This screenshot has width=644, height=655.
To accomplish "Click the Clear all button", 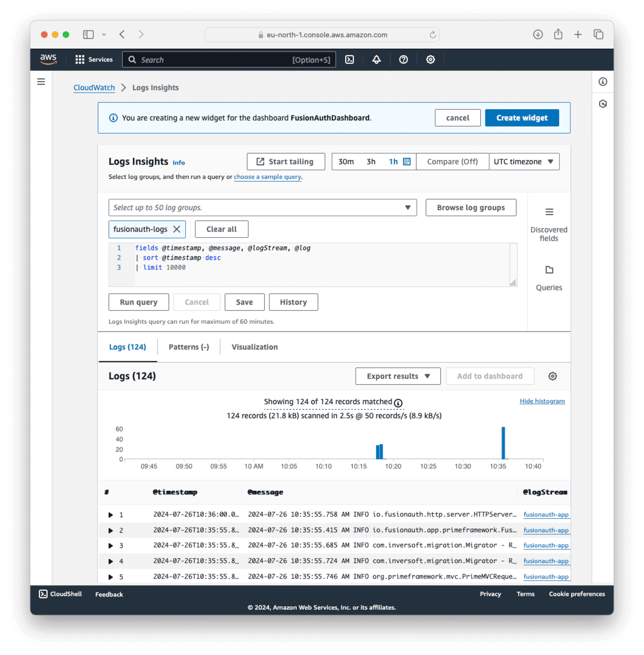I will click(x=221, y=229).
